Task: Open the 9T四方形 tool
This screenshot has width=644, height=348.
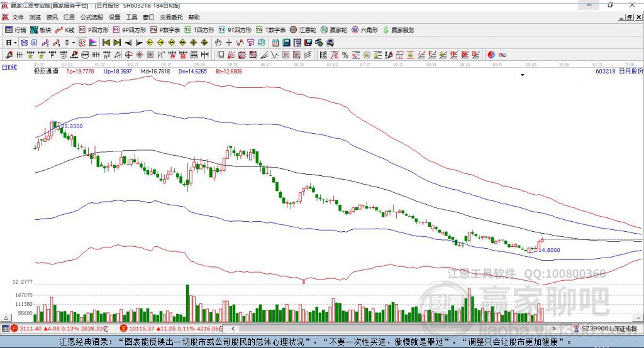Action: pos(235,30)
